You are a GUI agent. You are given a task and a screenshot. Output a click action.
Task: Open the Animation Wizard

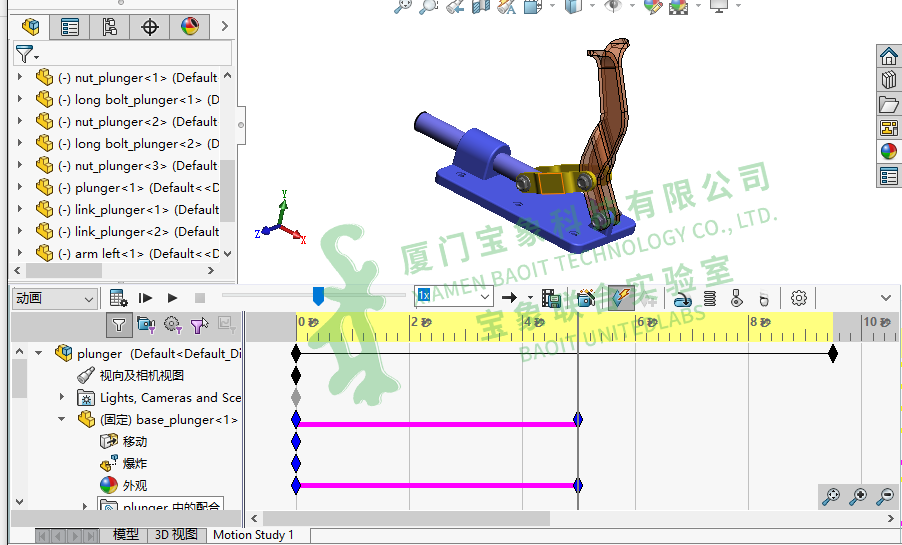point(586,298)
